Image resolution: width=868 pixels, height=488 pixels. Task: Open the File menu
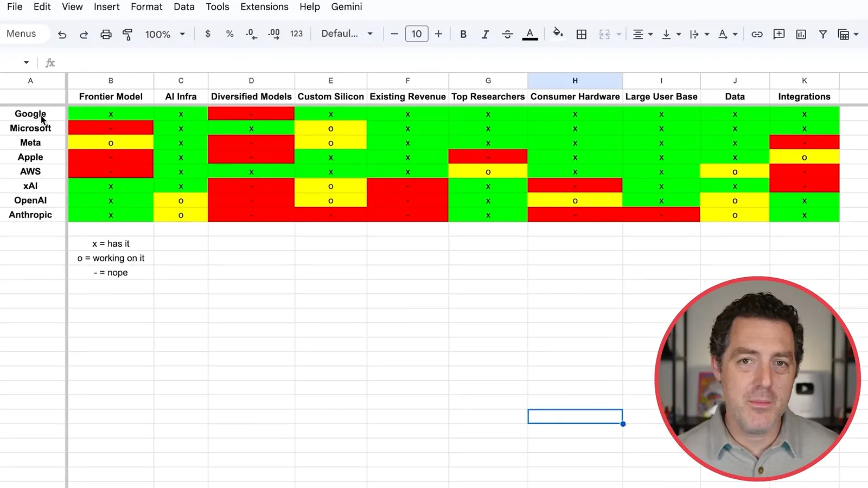[15, 7]
